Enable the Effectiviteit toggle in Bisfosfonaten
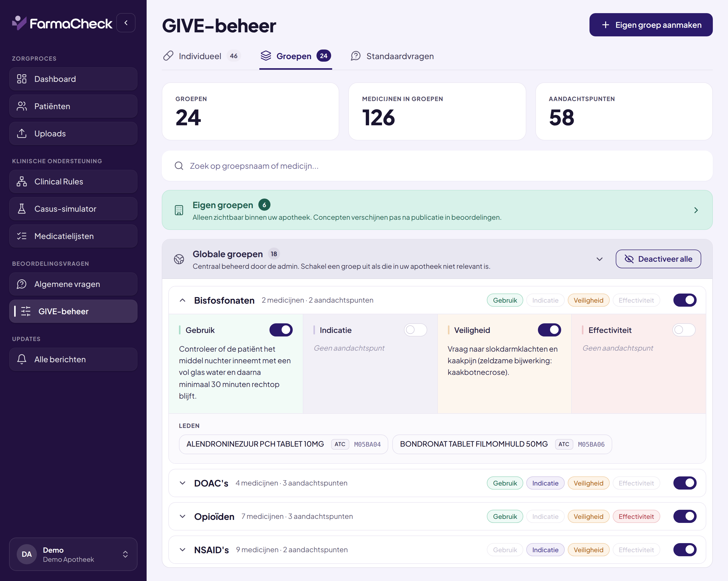The image size is (728, 581). point(684,330)
